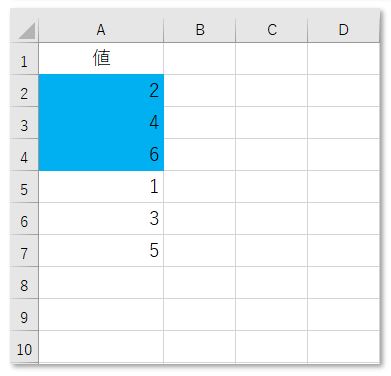Select column D header
The width and height of the screenshot is (391, 376).
344,30
